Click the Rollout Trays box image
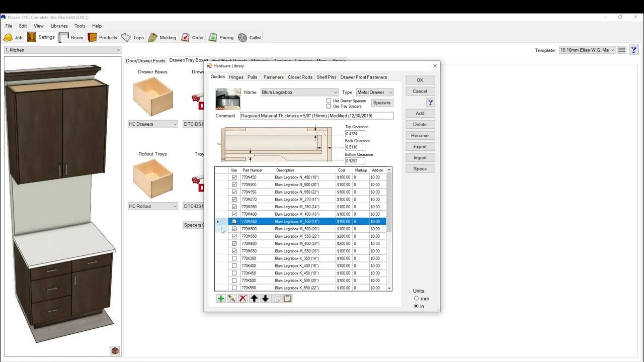 point(153,178)
